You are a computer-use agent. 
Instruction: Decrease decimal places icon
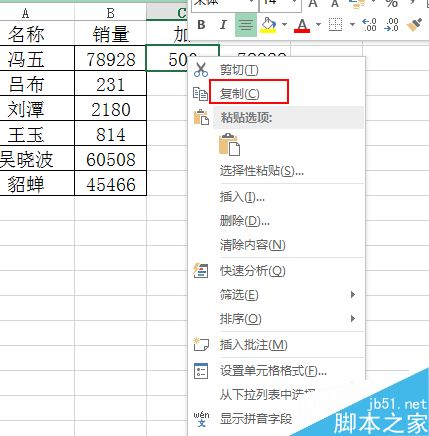point(391,25)
